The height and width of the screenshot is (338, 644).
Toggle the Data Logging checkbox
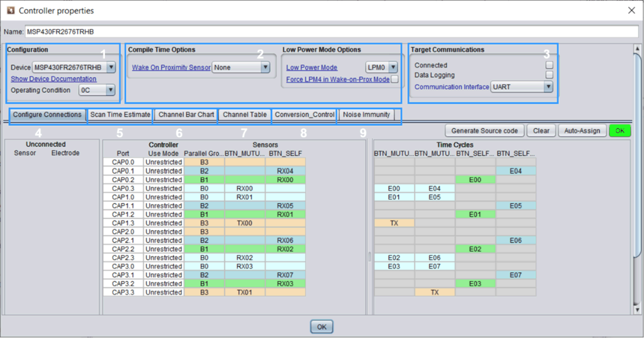pyautogui.click(x=549, y=75)
